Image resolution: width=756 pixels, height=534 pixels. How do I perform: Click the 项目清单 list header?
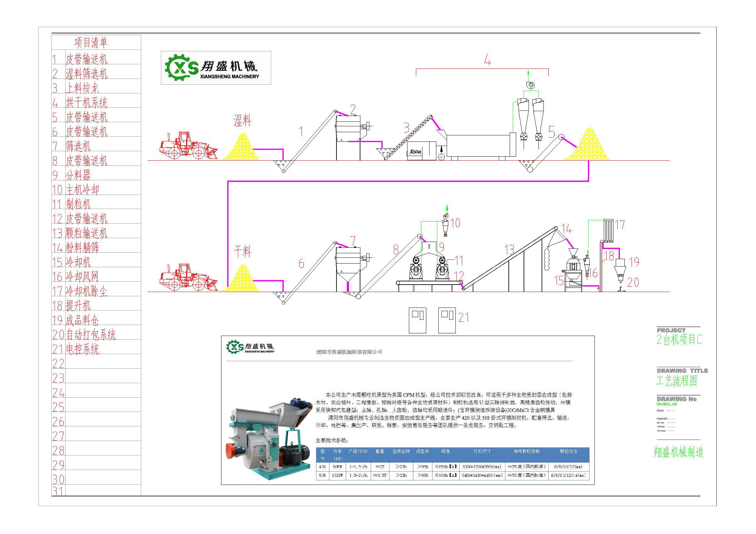(91, 42)
